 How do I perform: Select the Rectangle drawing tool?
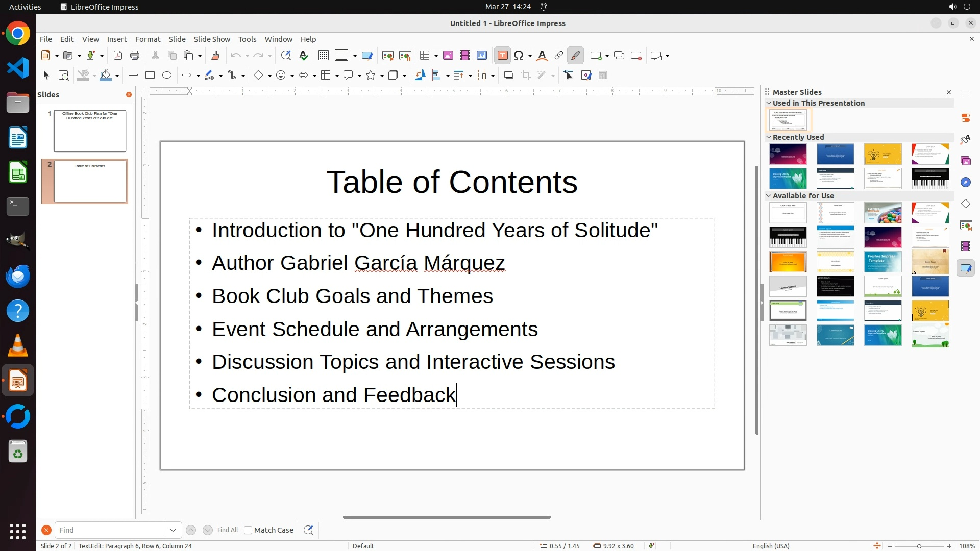click(150, 76)
